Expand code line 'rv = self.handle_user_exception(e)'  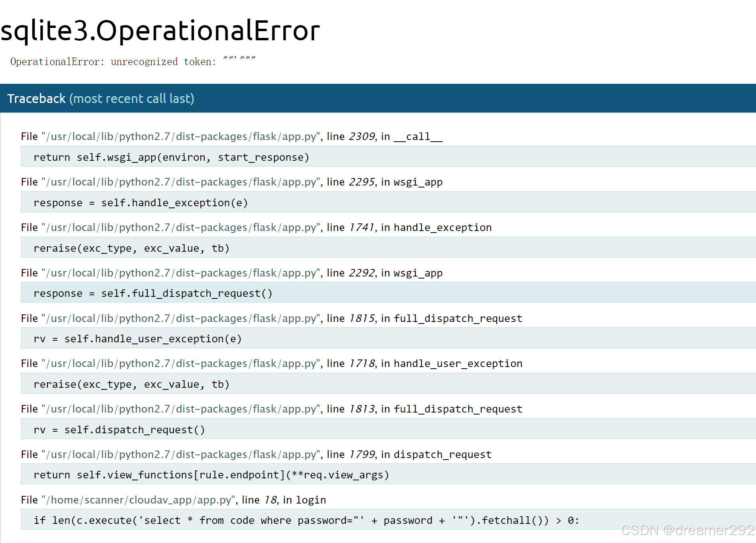point(138,339)
